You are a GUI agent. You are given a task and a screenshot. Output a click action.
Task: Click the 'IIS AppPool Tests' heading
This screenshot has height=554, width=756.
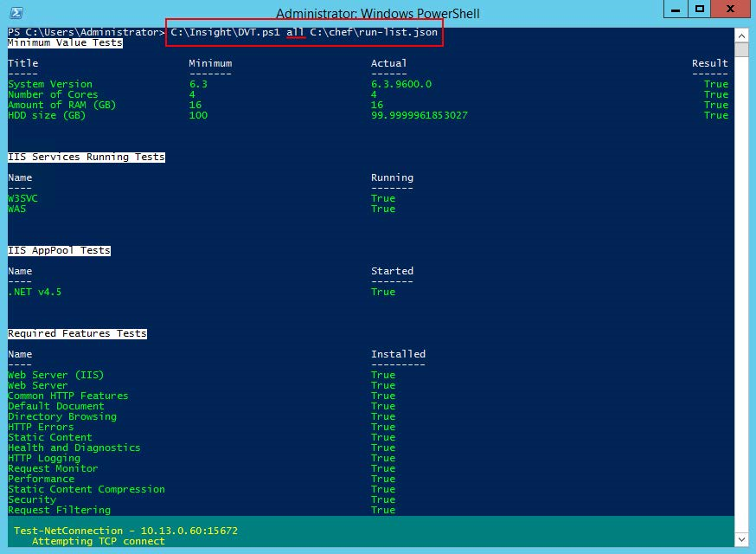(59, 250)
